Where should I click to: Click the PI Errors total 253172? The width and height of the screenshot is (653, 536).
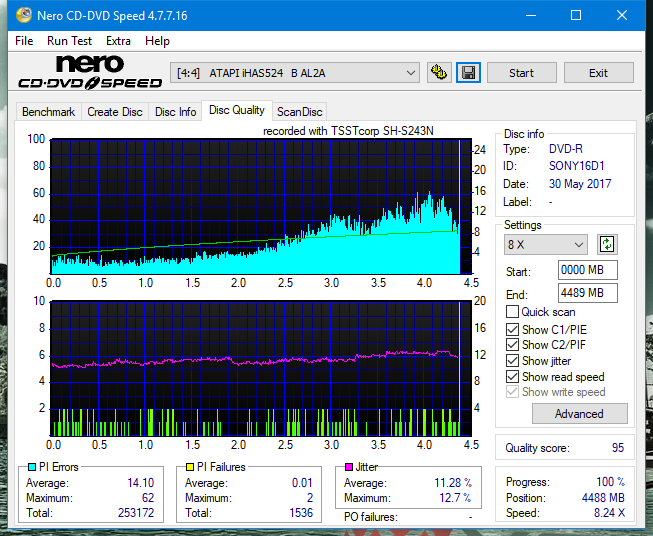click(x=136, y=512)
